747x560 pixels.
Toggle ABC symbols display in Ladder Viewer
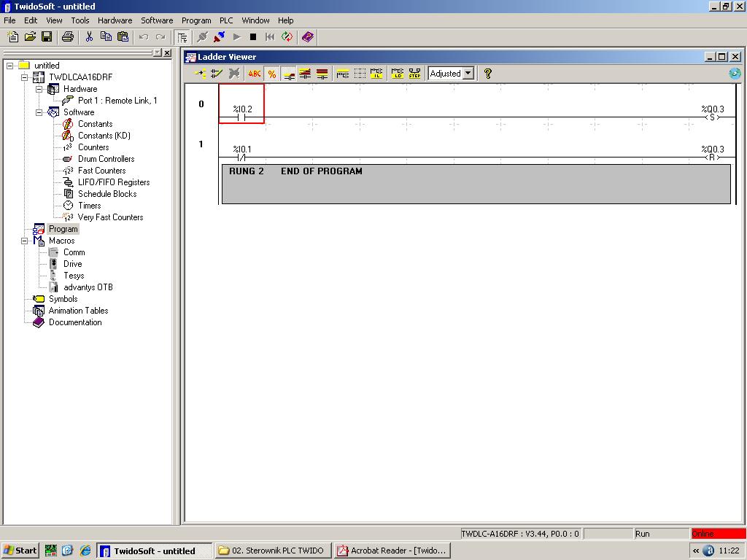click(254, 74)
